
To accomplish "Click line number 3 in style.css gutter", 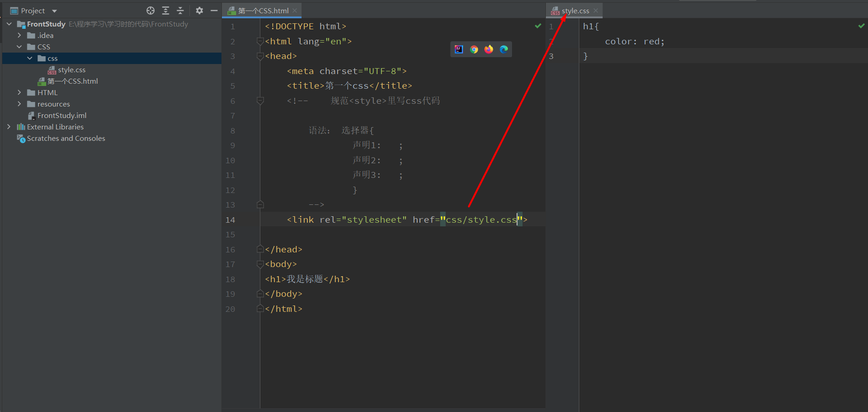I will point(551,56).
